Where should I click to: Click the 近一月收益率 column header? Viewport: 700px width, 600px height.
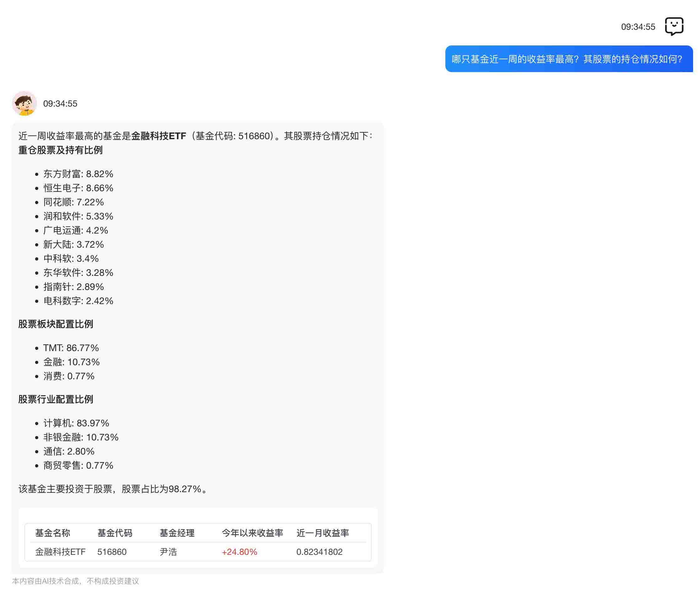(323, 533)
